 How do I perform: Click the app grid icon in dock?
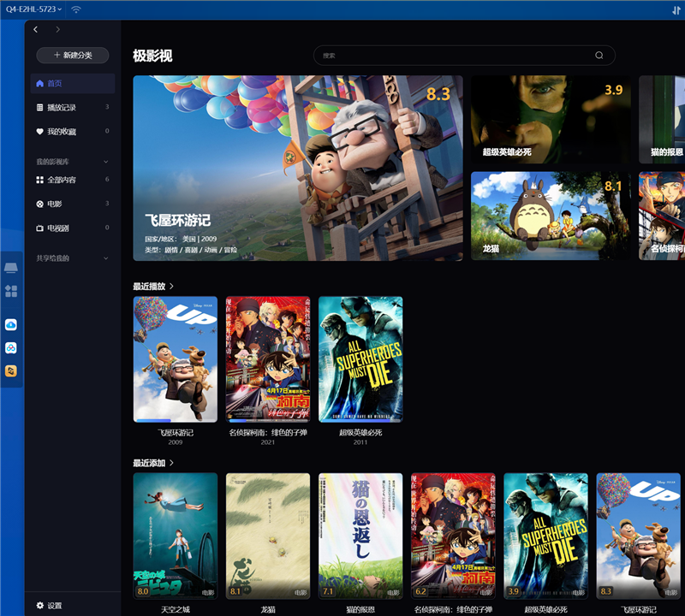[x=11, y=291]
